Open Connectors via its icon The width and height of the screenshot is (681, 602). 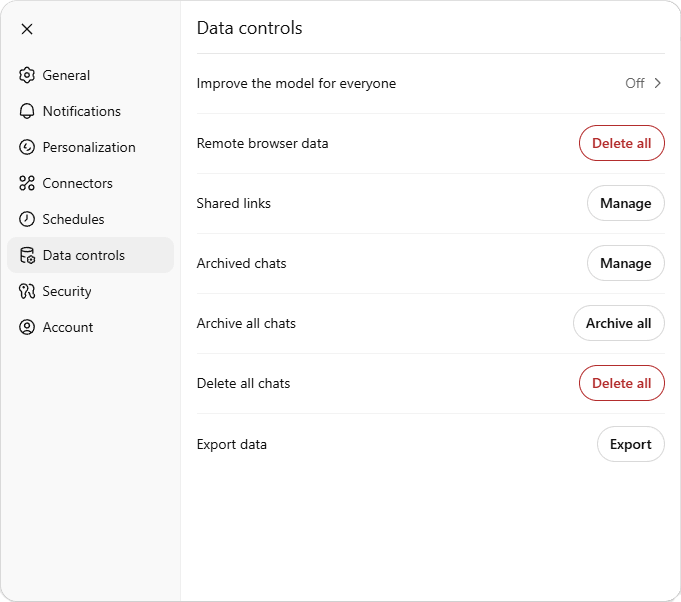point(27,183)
